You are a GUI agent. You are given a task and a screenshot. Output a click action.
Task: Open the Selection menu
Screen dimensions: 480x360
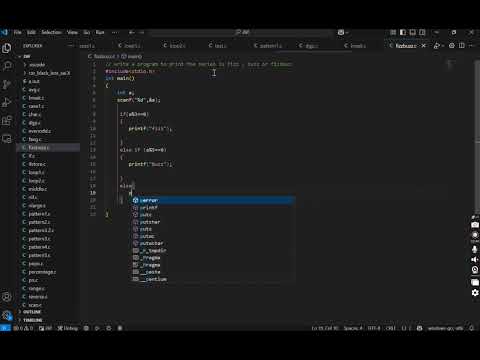(51, 32)
